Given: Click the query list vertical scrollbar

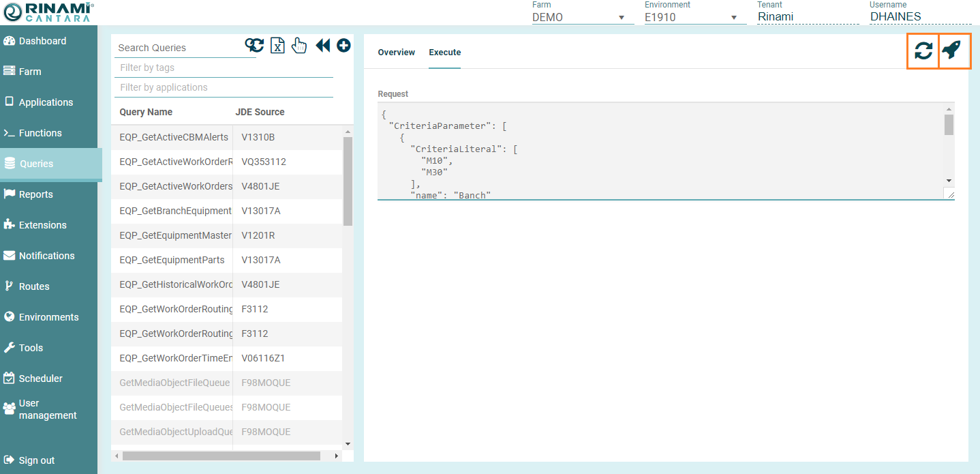Looking at the screenshot, I should (x=348, y=181).
